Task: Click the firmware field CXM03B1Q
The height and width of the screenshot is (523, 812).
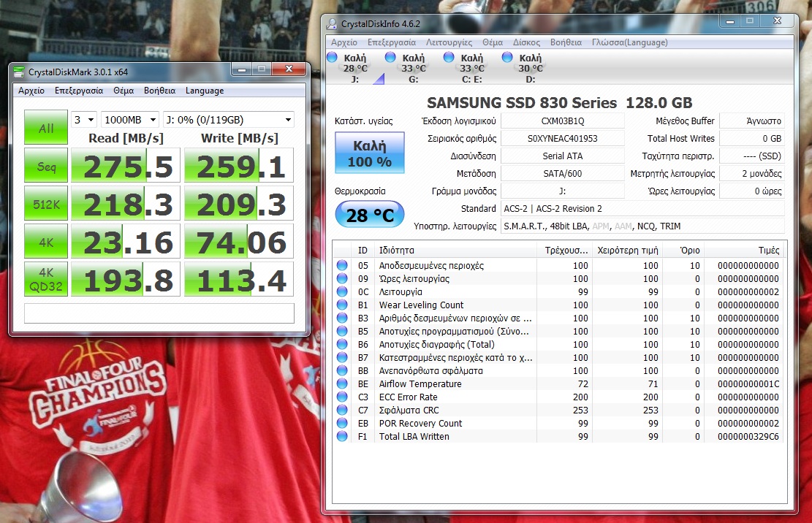Action: (562, 121)
